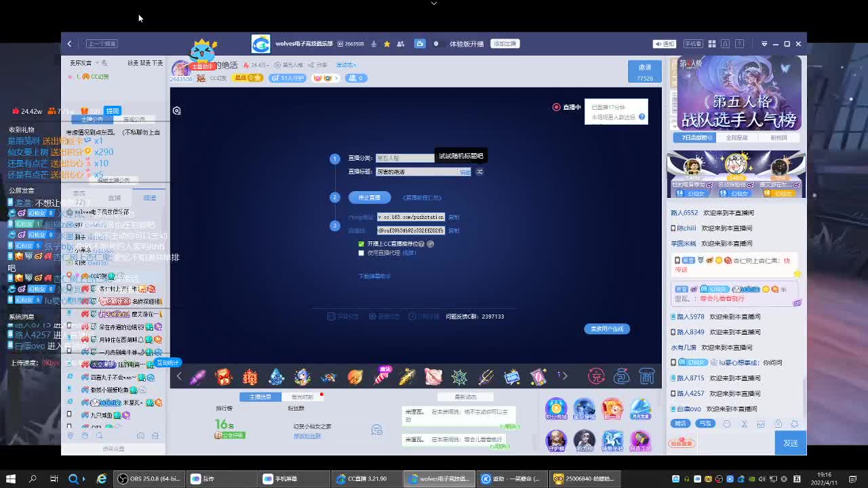This screenshot has width=868, height=488.
Task: Click the 停止直播 button
Action: (370, 197)
